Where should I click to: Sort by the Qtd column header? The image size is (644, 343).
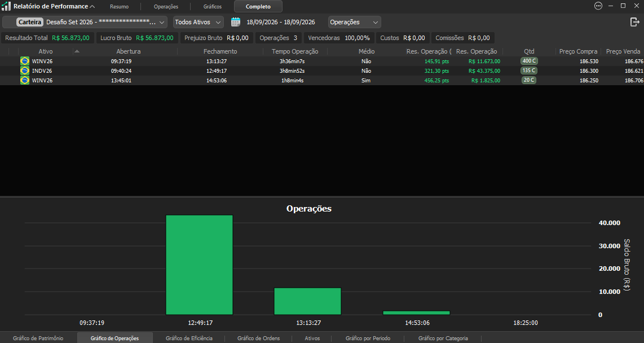[529, 51]
